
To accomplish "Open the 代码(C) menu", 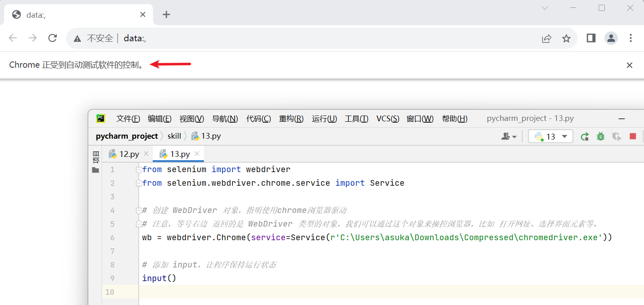I will (x=258, y=119).
